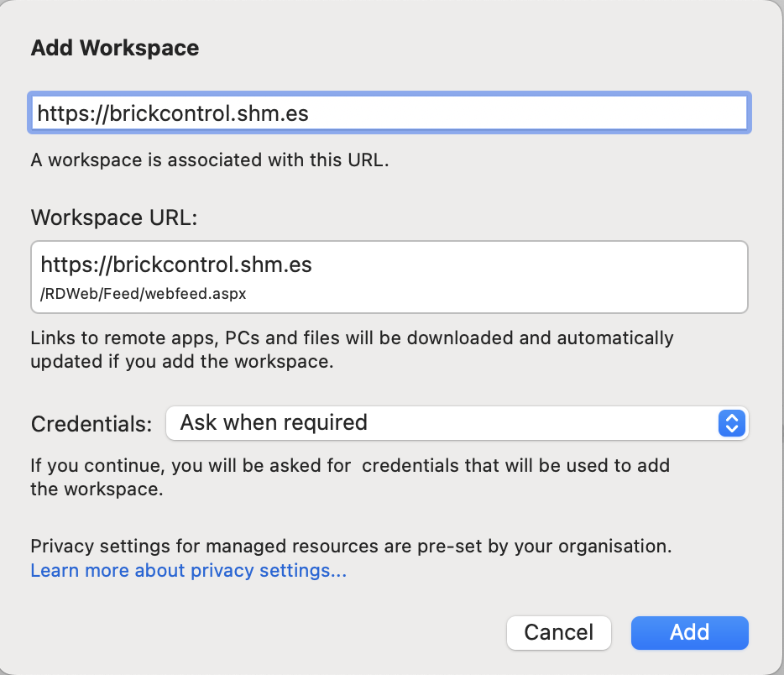The image size is (784, 675).
Task: Focus the workspace address input field
Action: click(389, 113)
